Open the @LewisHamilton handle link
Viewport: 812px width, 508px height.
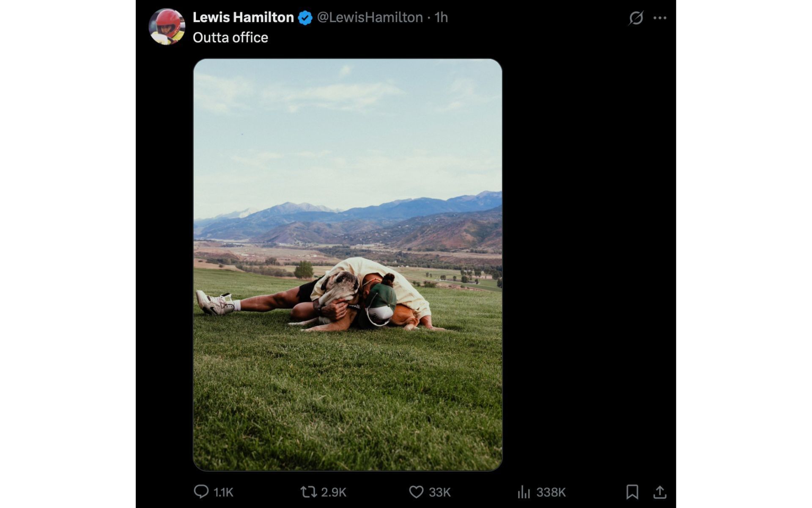click(x=370, y=17)
